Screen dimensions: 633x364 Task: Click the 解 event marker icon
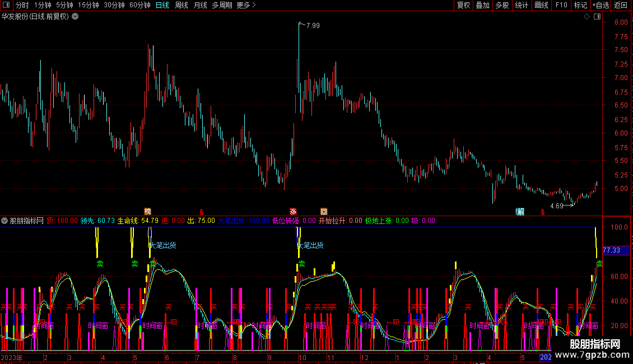520,212
